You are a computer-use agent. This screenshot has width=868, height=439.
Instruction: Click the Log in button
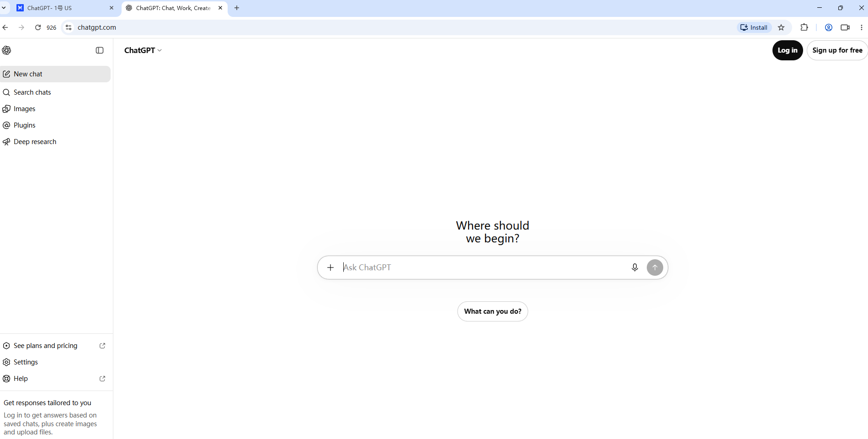pos(788,50)
